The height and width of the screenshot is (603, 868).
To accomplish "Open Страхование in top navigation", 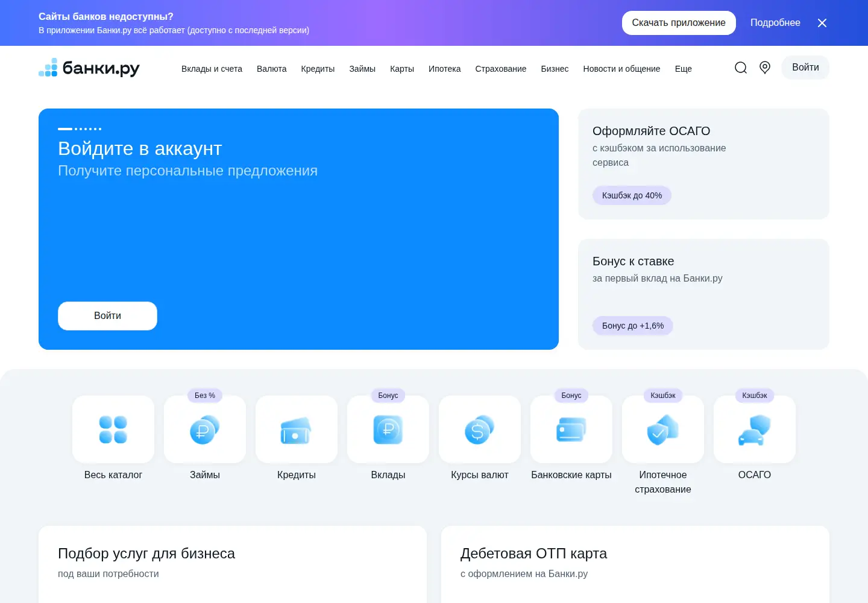I will [x=500, y=69].
